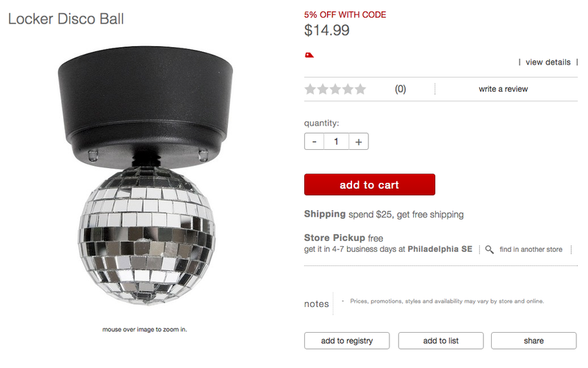The width and height of the screenshot is (588, 368).
Task: Click write a review
Action: [x=503, y=89]
